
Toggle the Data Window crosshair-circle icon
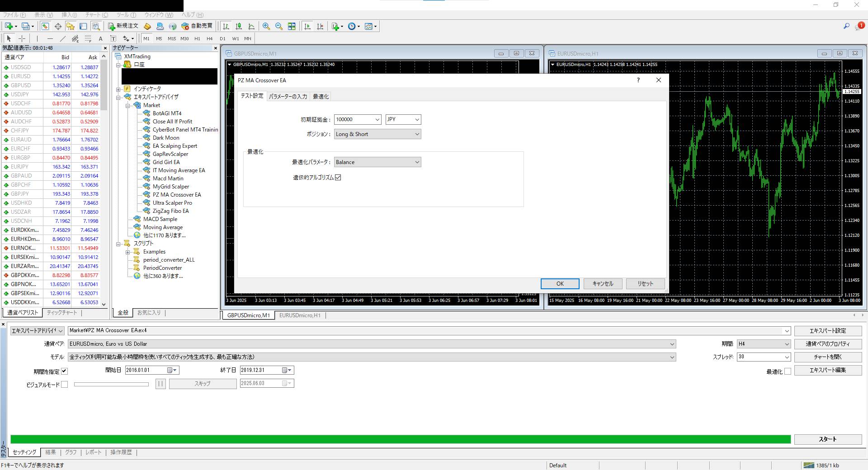click(x=58, y=26)
